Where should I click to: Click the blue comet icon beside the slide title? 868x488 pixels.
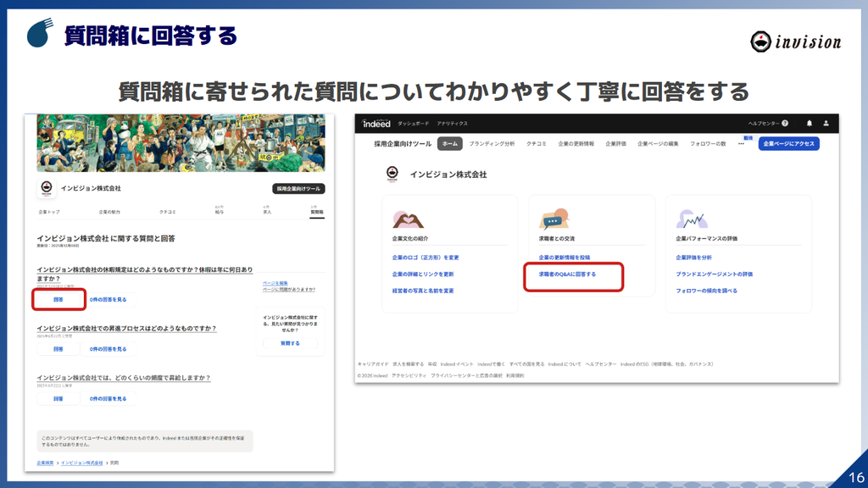[x=40, y=33]
